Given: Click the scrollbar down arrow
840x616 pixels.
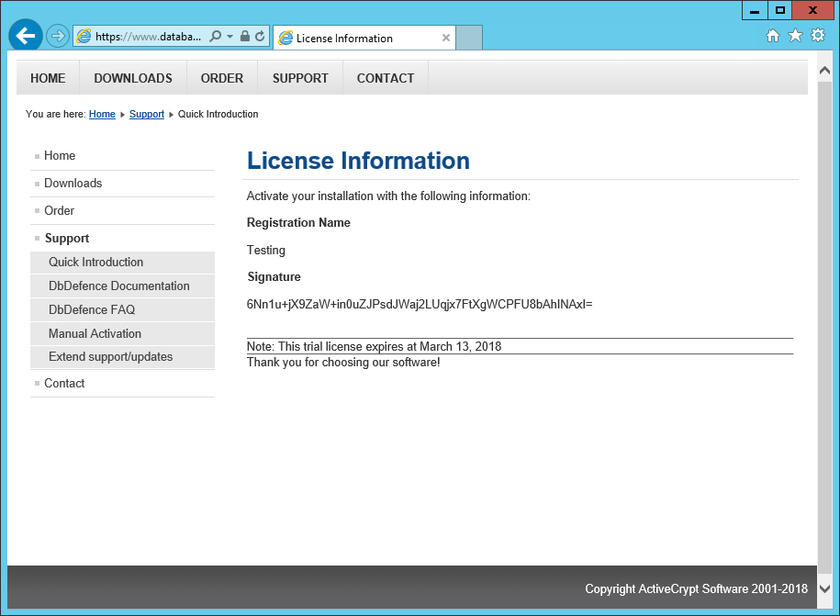Looking at the screenshot, I should coord(824,588).
